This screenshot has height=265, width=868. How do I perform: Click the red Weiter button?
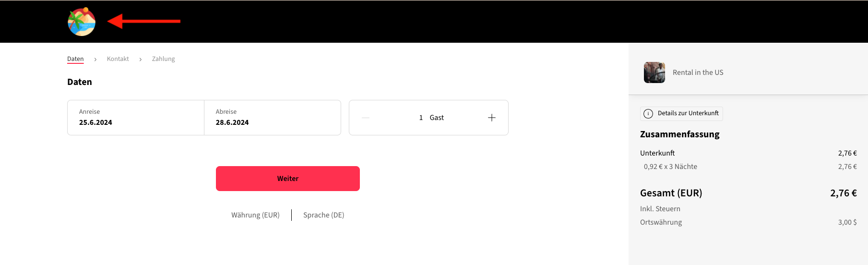pos(288,179)
